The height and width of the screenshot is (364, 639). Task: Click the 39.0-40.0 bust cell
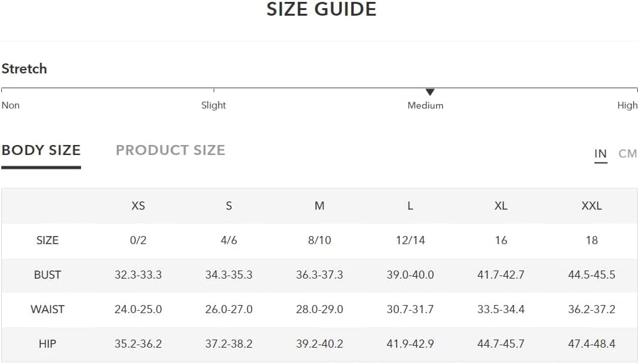(x=410, y=275)
